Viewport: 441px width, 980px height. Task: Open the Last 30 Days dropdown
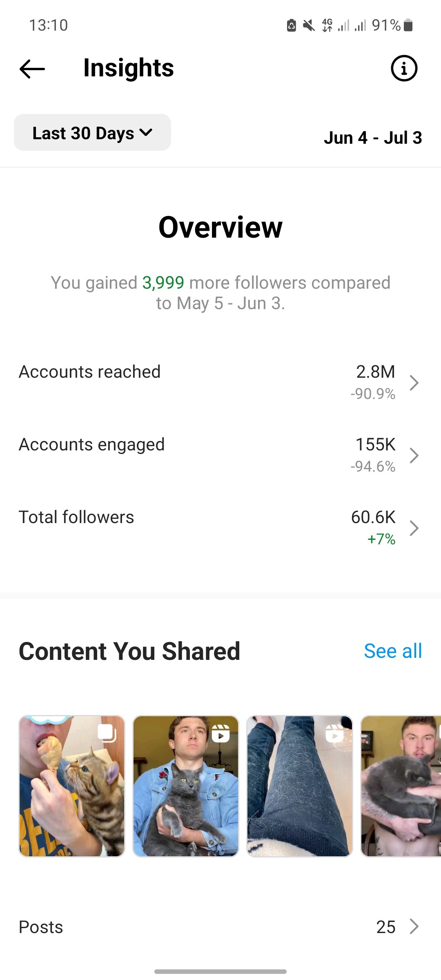92,133
